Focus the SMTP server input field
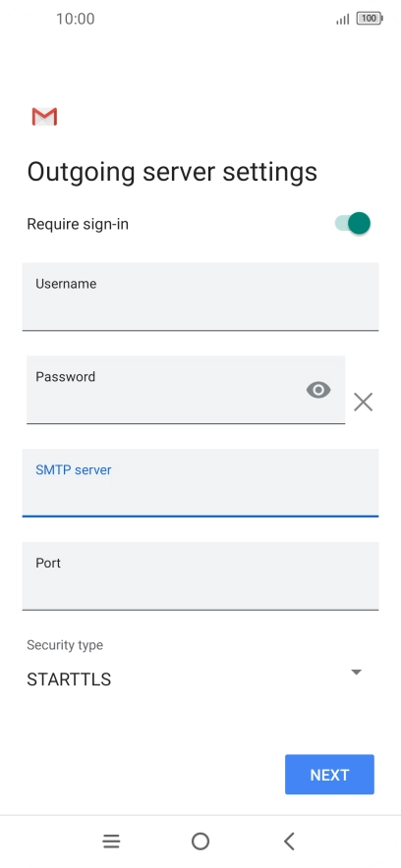The width and height of the screenshot is (401, 868). pos(200,483)
